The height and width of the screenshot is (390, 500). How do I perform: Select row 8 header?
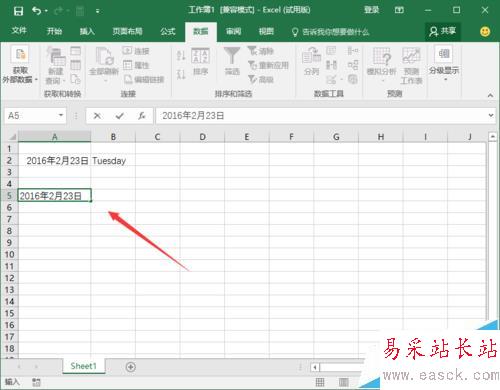(9, 231)
